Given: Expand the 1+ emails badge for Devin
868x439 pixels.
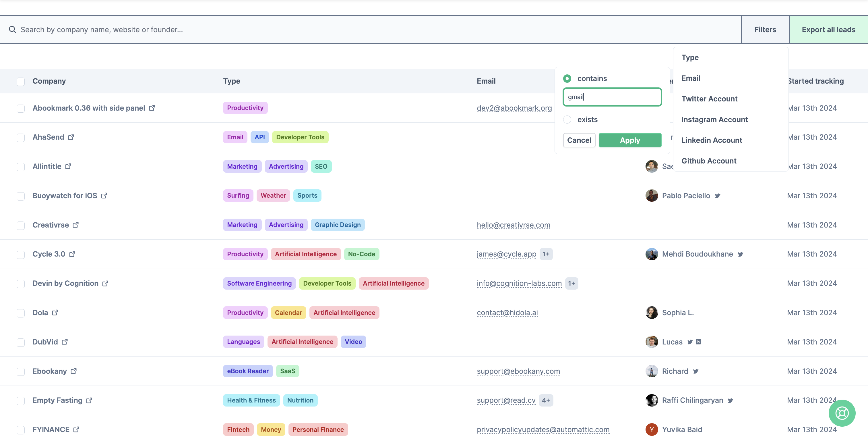Looking at the screenshot, I should tap(571, 283).
